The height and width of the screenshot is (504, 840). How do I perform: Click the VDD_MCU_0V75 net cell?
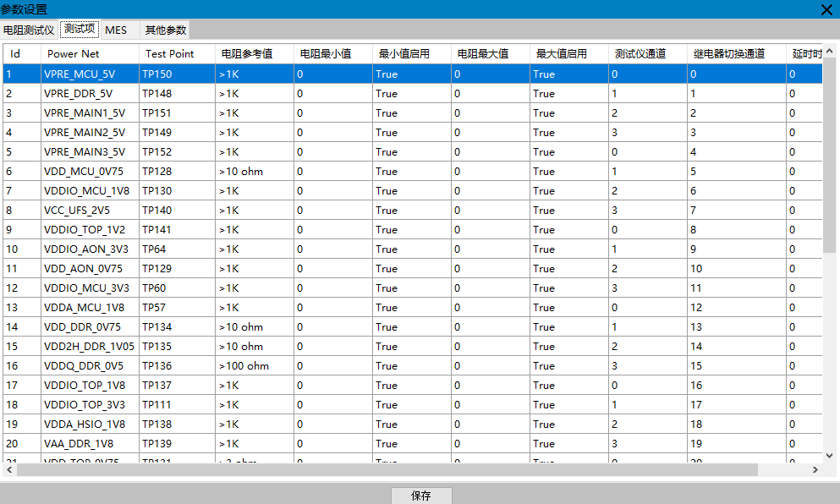[90, 172]
